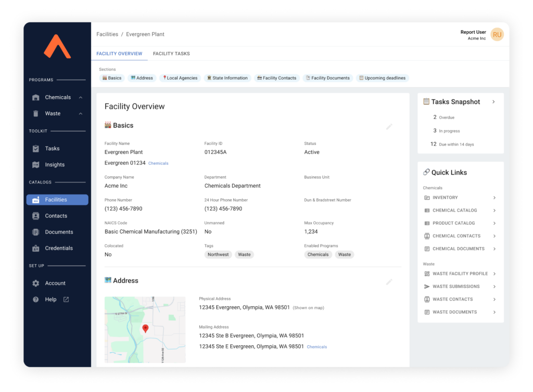Jump to State Information section chip
The width and height of the screenshot is (533, 392).
(x=227, y=78)
